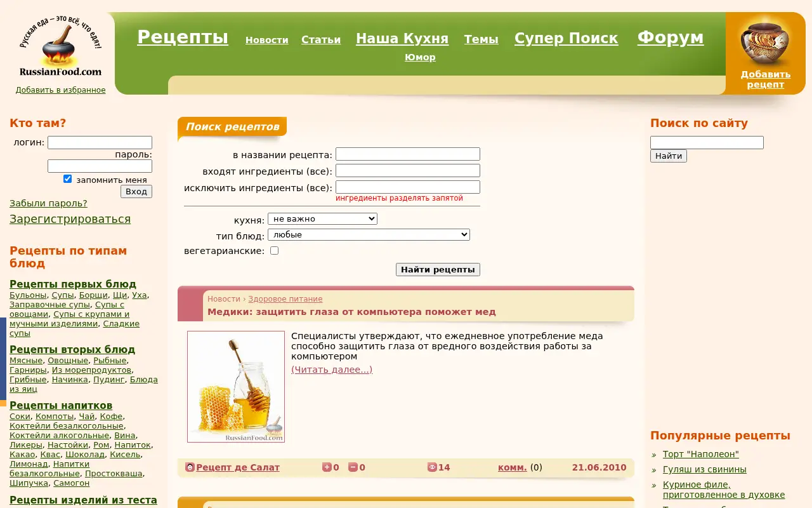Enable the вегетарианские checkbox
Screen dimensions: 812x508
point(275,251)
